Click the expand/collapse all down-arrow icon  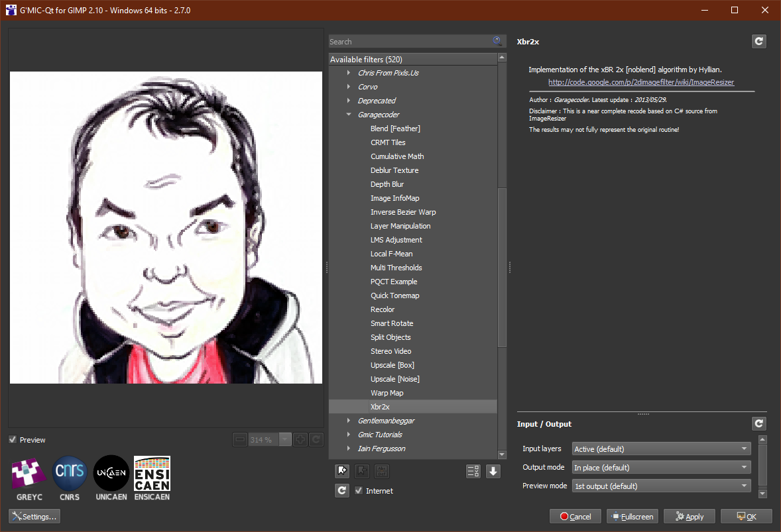(493, 471)
